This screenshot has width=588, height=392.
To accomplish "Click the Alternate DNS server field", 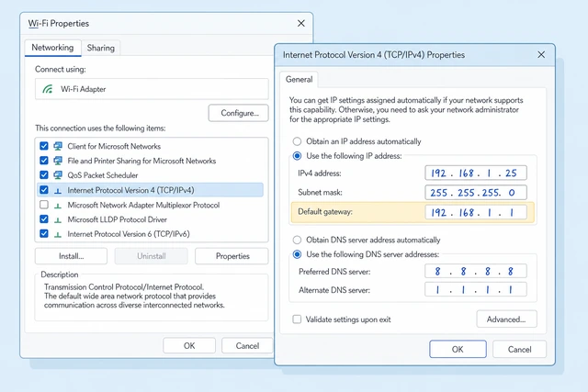I will click(476, 290).
